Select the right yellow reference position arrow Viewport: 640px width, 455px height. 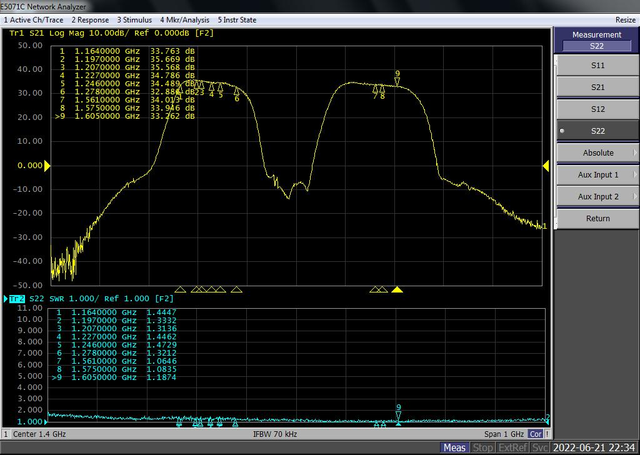[x=546, y=165]
